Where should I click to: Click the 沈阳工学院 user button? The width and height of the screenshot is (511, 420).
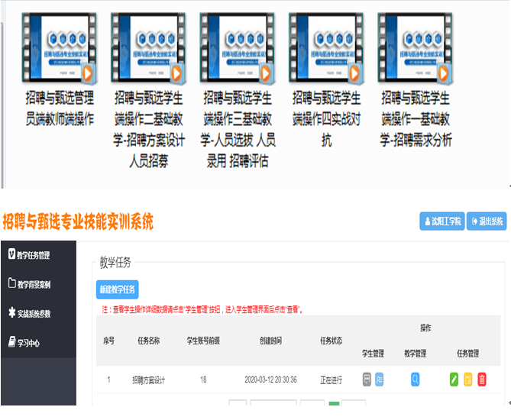click(441, 221)
